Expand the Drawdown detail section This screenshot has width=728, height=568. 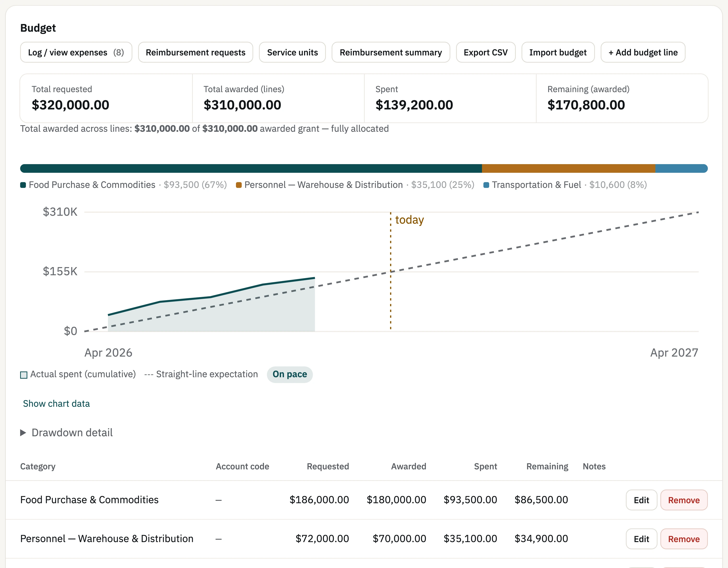click(x=67, y=433)
